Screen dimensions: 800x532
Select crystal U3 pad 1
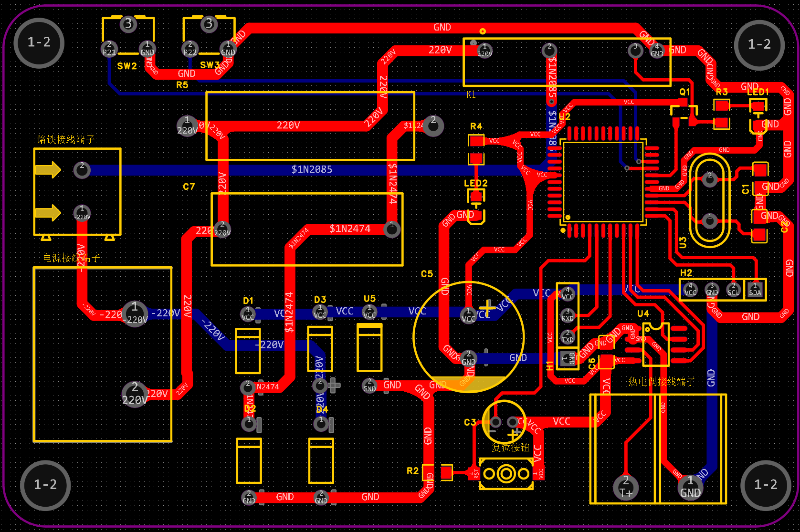(x=710, y=220)
